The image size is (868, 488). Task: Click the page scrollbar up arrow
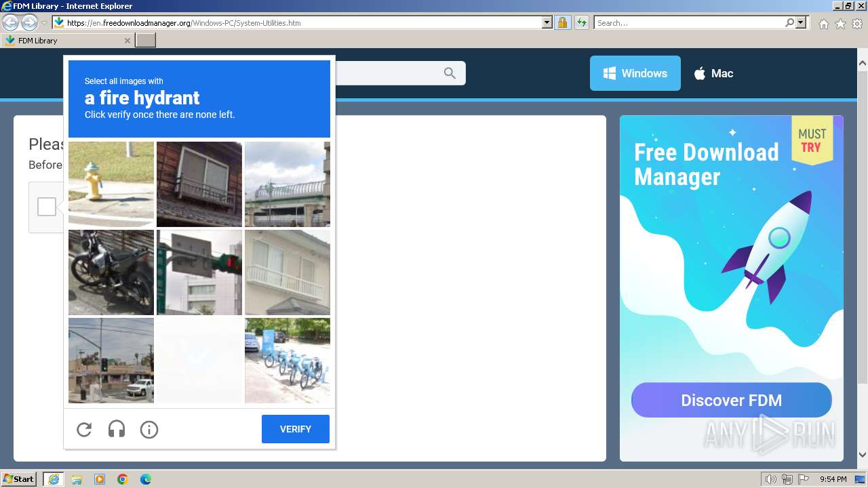point(863,64)
